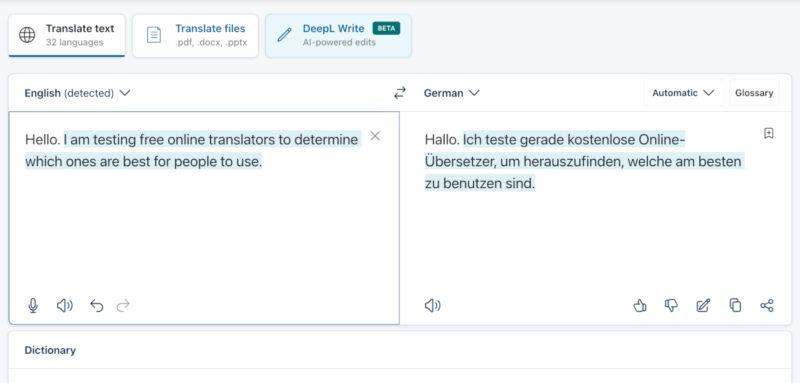Click ".pdf, .docx, .pptx" subtitle text

[211, 42]
